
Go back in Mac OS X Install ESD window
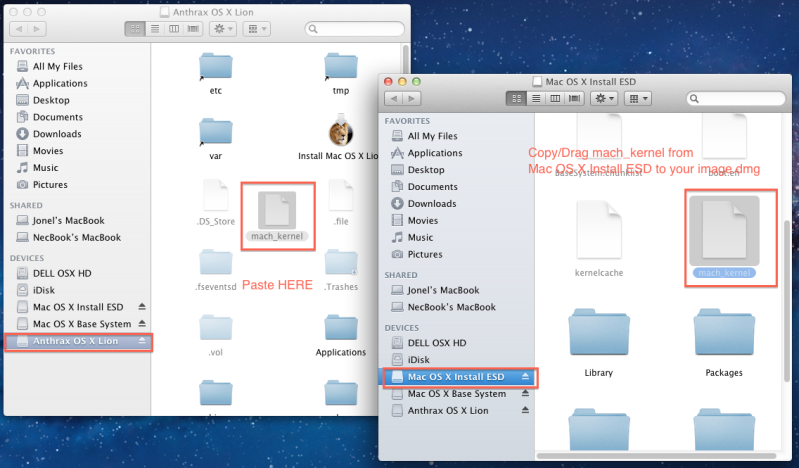click(393, 98)
